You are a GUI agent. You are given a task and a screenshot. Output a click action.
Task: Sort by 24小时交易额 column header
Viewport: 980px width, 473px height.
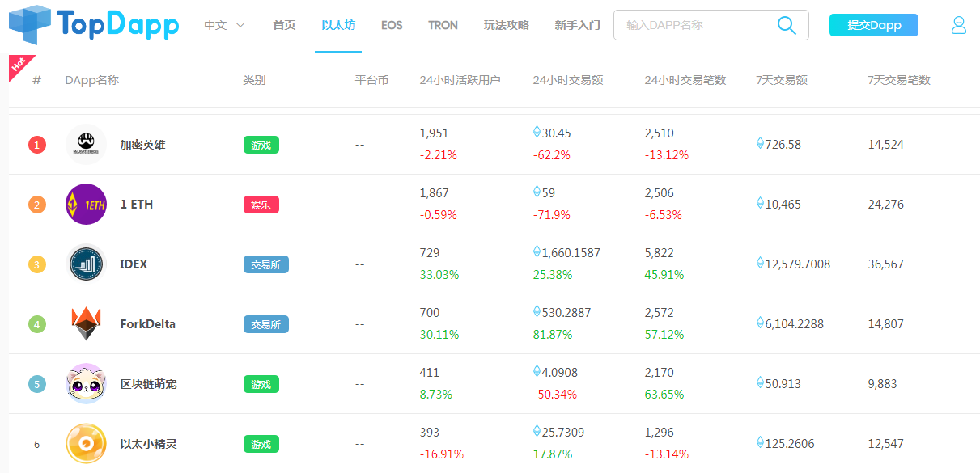click(x=567, y=80)
